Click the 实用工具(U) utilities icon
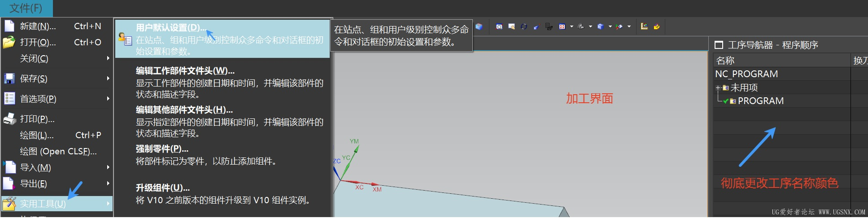 point(9,204)
